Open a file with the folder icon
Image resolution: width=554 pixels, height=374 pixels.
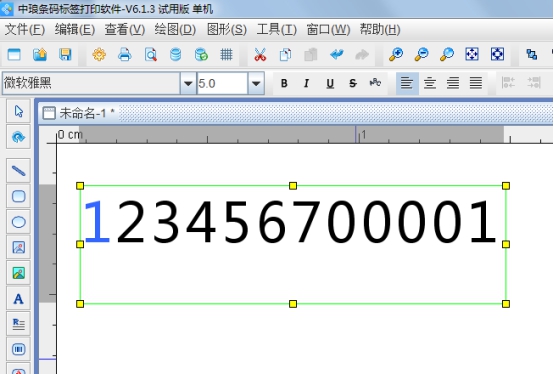[x=40, y=55]
